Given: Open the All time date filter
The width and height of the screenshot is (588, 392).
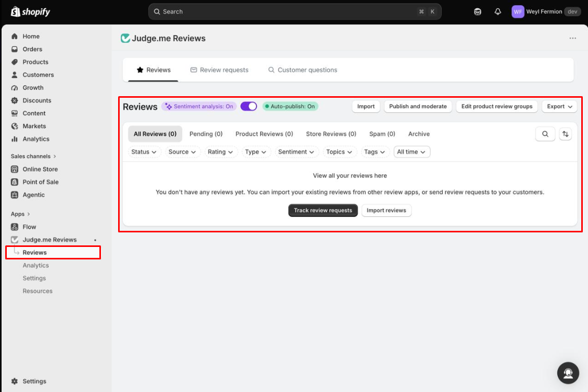Looking at the screenshot, I should click(x=412, y=152).
